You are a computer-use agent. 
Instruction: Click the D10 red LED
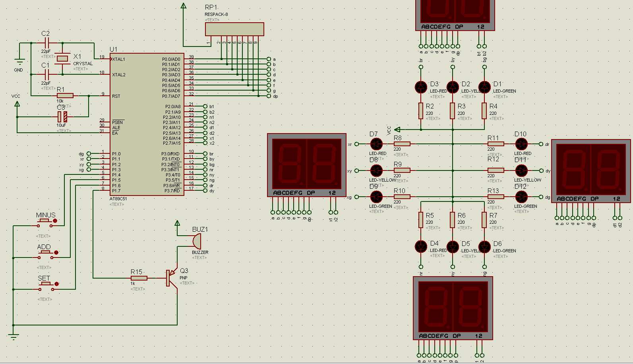521,144
